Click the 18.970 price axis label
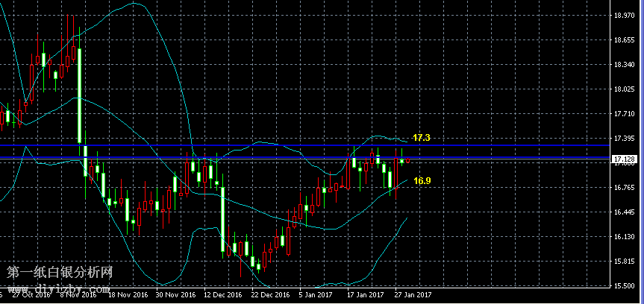This screenshot has height=304, width=644. tap(624, 15)
